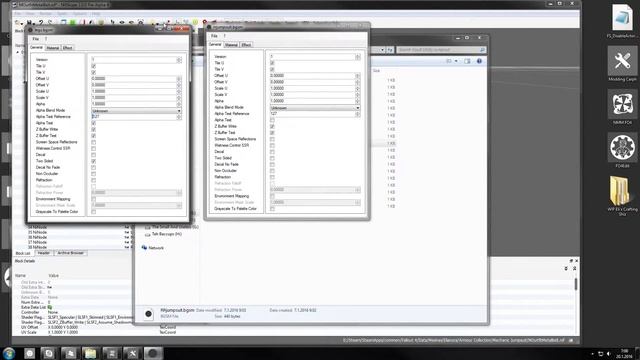Click the bgsm file icon in Explorer's details pane

(148, 313)
